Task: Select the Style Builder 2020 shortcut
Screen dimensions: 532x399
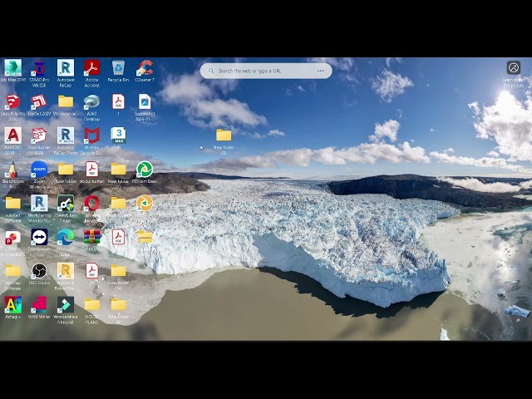Action: 39,135
